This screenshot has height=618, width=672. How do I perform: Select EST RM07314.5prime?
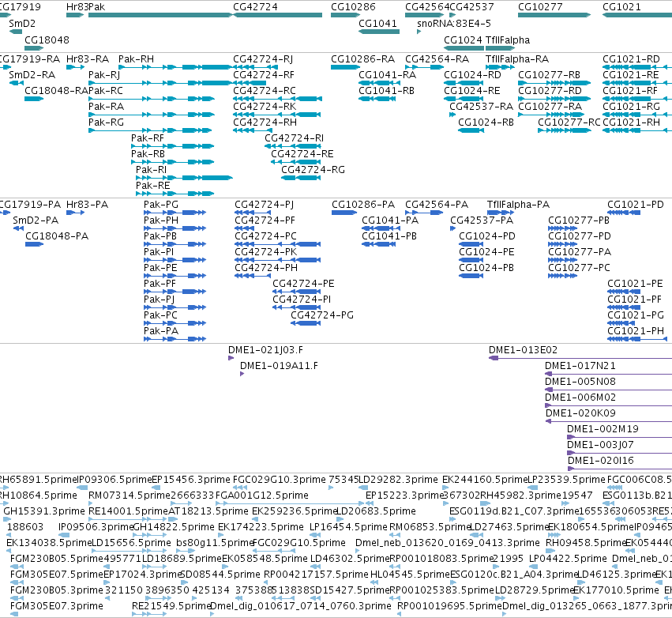(x=129, y=496)
